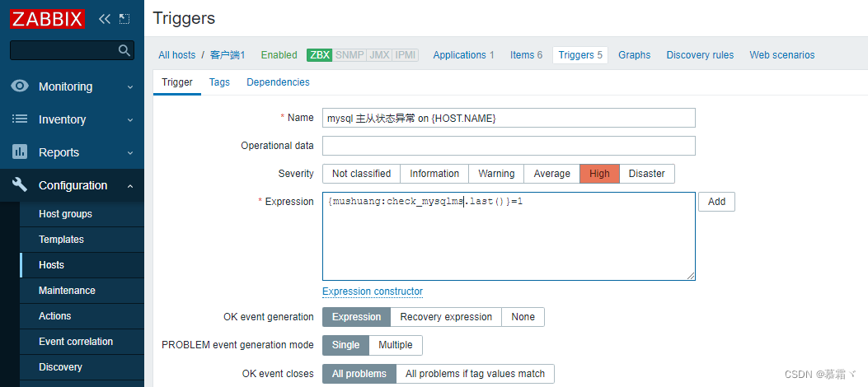Click the green ZBX availability badge

pos(319,54)
